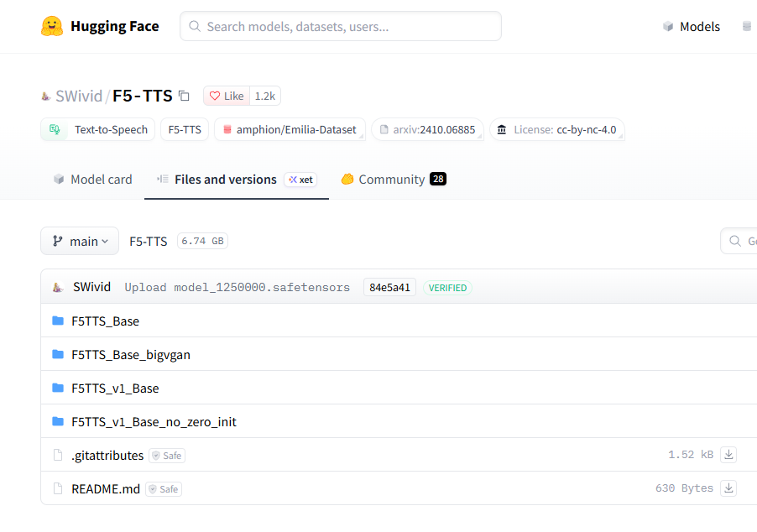Viewport: 757px width, 532px height.
Task: Click the Community clapping hands icon
Action: [347, 179]
